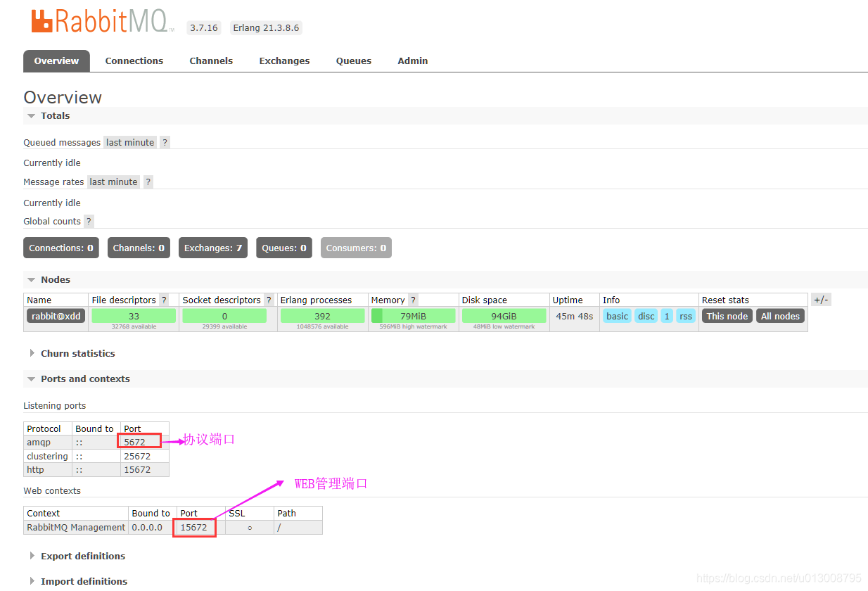Click the basic info tag
The width and height of the screenshot is (868, 591).
coord(617,316)
